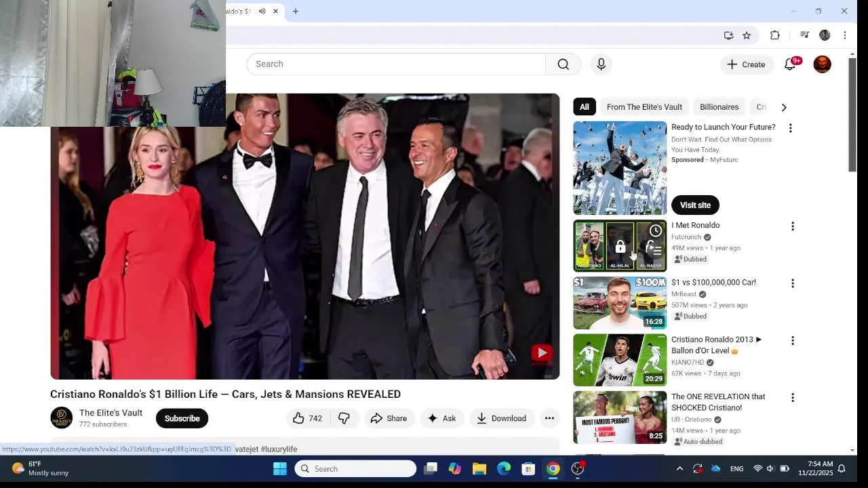Click the Share button

tap(389, 418)
